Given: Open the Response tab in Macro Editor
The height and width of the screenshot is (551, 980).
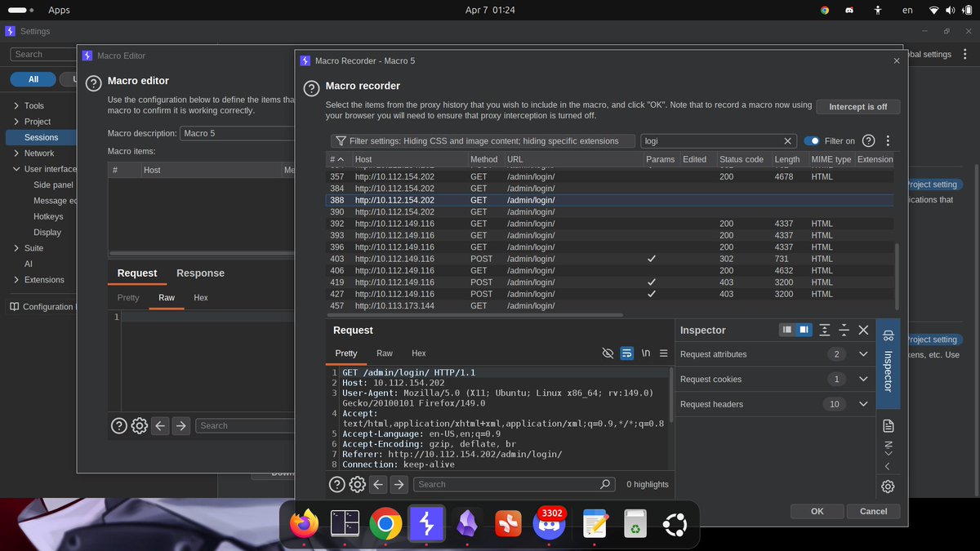Looking at the screenshot, I should point(200,273).
